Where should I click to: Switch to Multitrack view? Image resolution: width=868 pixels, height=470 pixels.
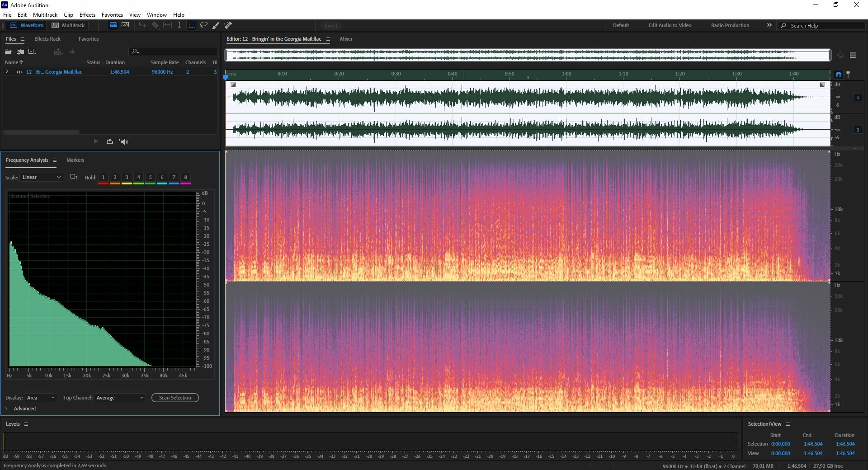tap(68, 25)
